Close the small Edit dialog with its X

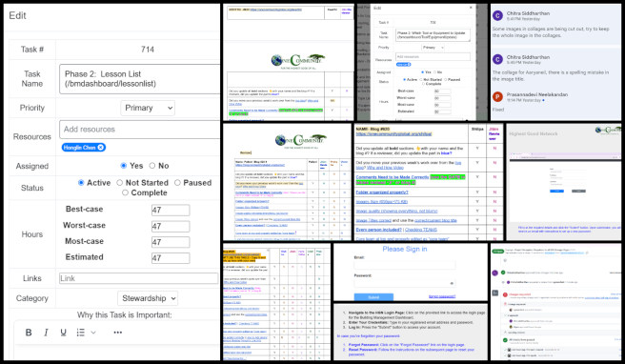471,8
